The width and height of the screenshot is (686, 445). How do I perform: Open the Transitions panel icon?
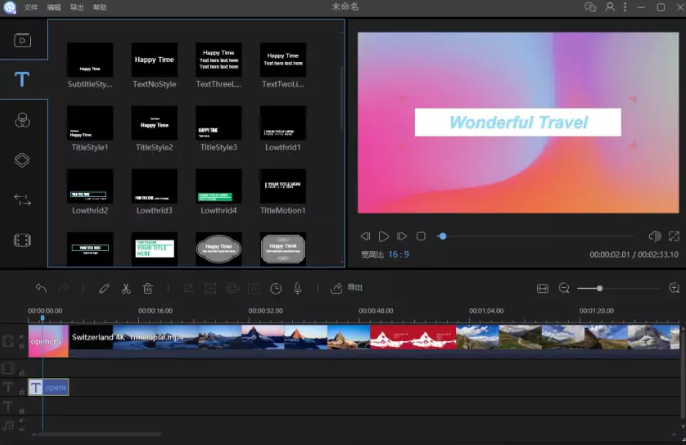pos(22,200)
